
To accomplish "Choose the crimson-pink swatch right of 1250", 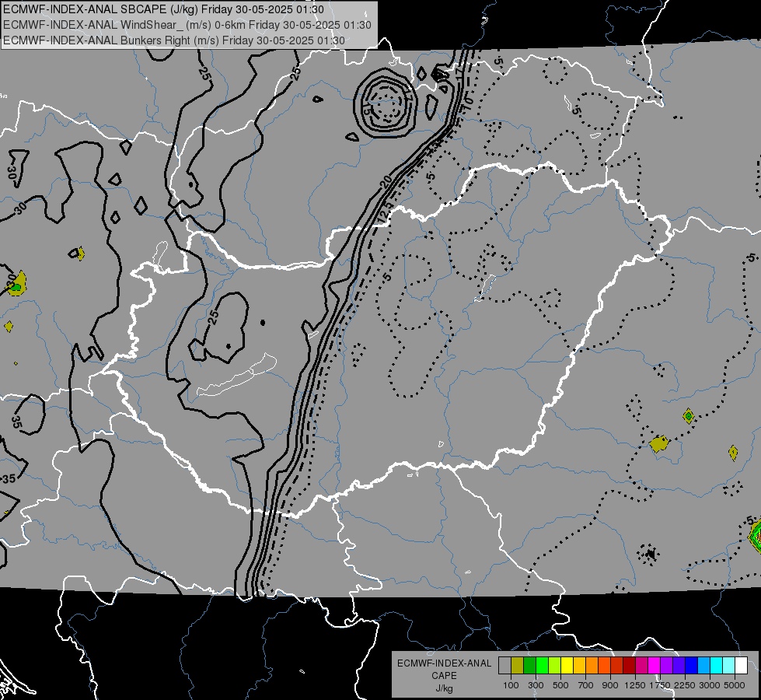I will click(x=641, y=665).
